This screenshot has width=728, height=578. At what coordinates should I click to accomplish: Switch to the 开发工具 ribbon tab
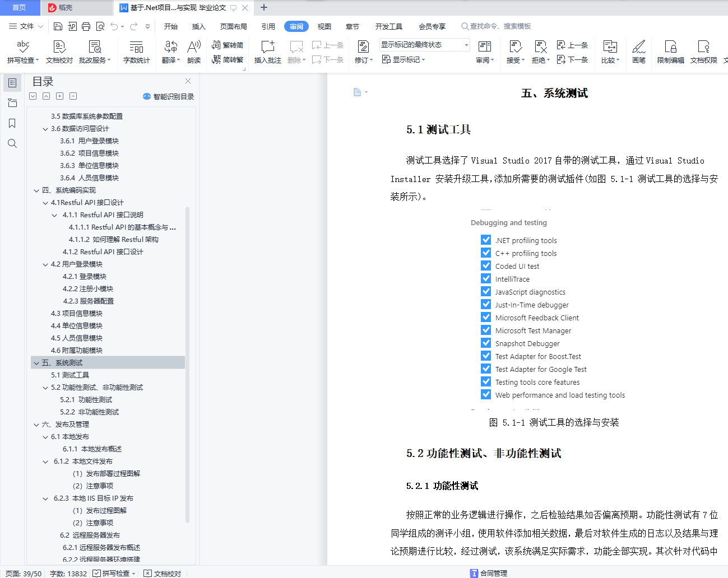click(x=389, y=26)
